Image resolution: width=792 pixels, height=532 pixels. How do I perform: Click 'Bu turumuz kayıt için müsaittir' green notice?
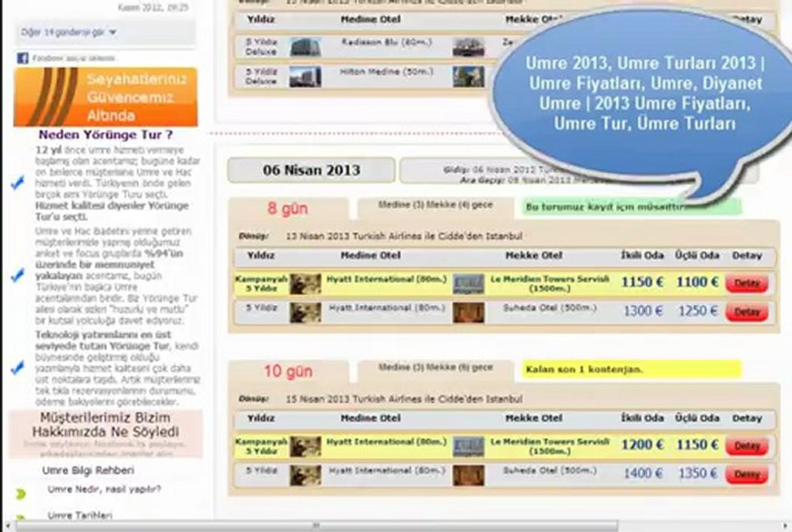[x=632, y=207]
